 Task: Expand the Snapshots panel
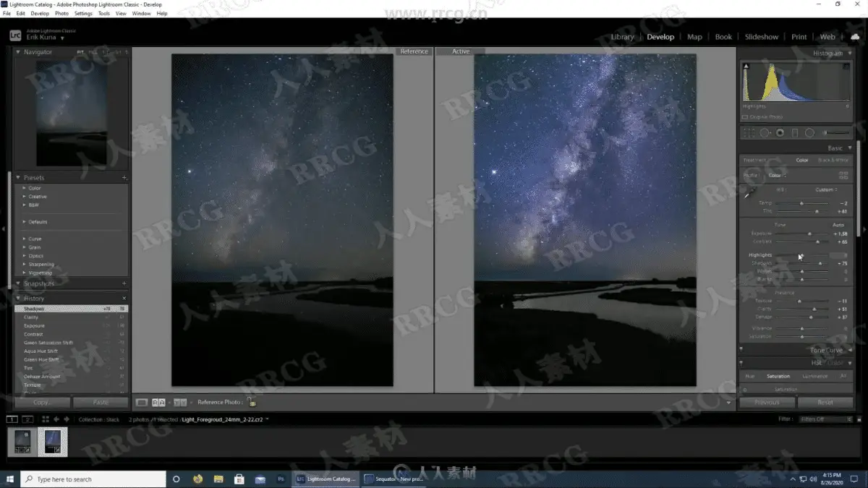[18, 283]
